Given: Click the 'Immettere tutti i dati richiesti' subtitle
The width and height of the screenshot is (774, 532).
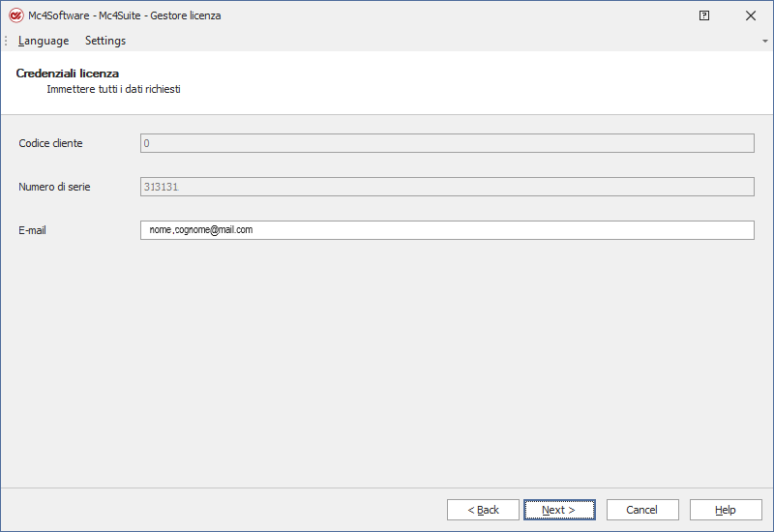Looking at the screenshot, I should click(113, 89).
